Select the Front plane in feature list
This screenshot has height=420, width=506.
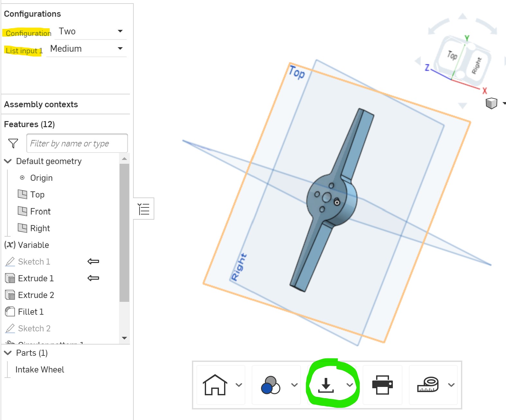point(40,211)
